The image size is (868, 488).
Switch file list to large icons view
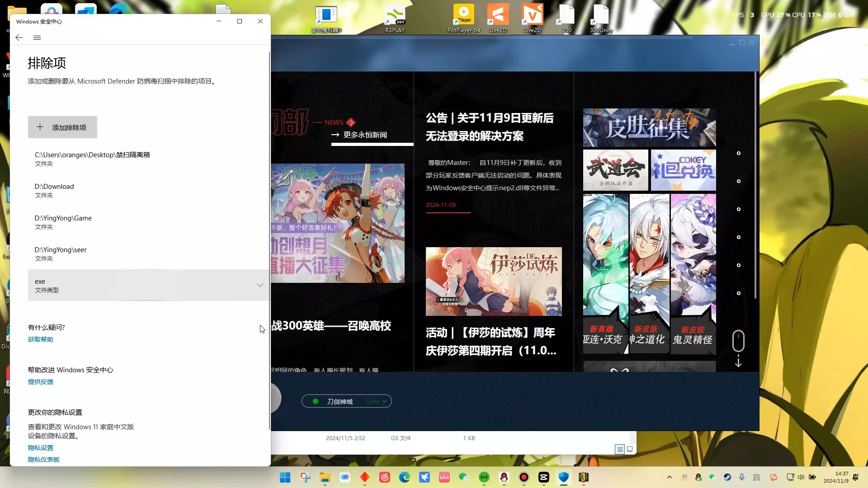tap(630, 449)
